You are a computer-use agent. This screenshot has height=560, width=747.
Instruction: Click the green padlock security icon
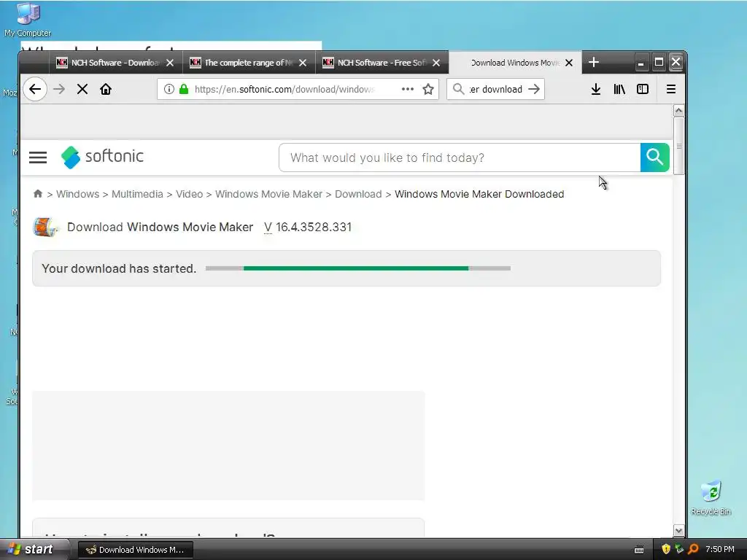point(184,89)
